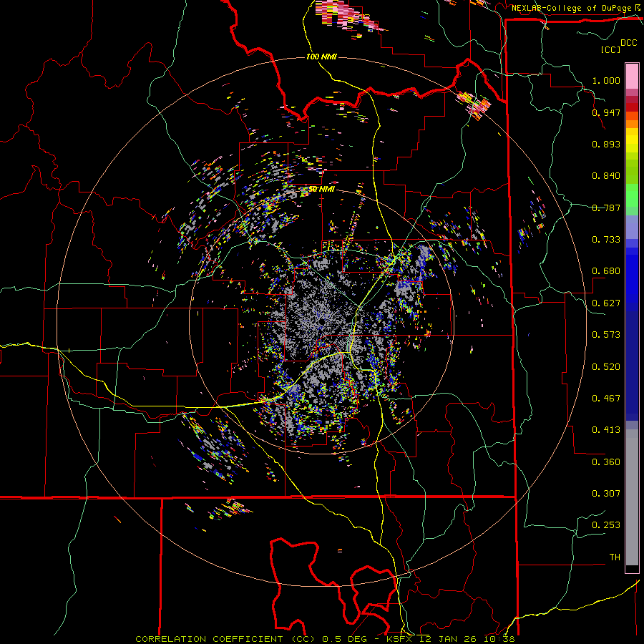Select the 0.680 scale value
The image size is (644, 644).
(x=606, y=271)
